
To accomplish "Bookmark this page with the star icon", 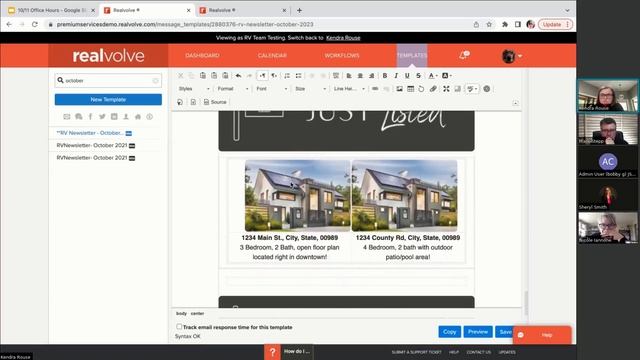I will pos(489,24).
